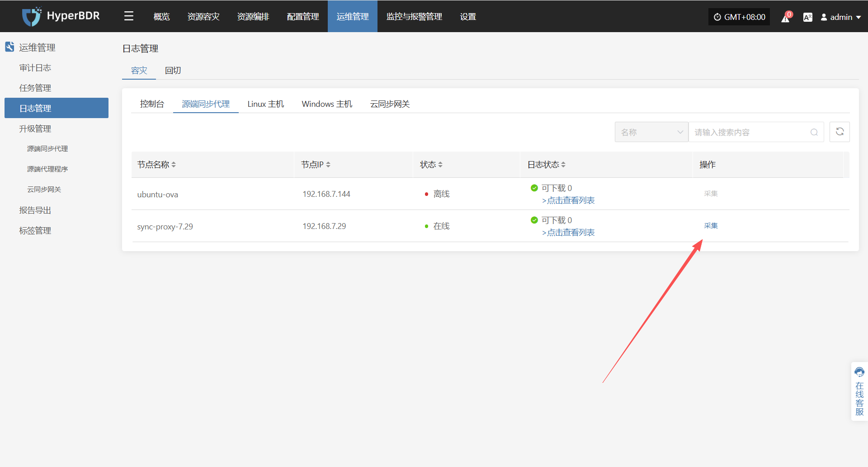Viewport: 868px width, 467px height.
Task: Sort by 状态 column arrows
Action: pyautogui.click(x=440, y=165)
